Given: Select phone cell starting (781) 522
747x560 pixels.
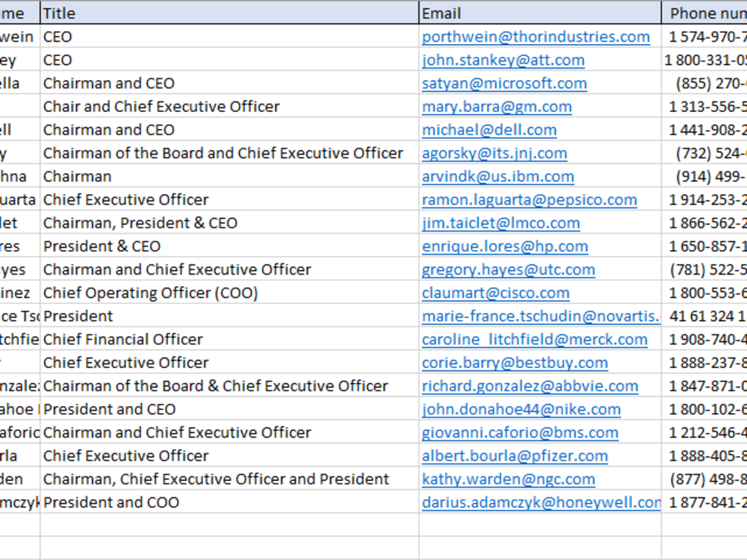Looking at the screenshot, I should [704, 270].
